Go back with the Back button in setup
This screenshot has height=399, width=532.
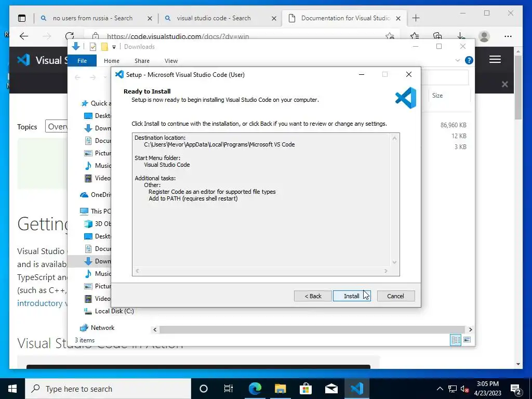[313, 296]
